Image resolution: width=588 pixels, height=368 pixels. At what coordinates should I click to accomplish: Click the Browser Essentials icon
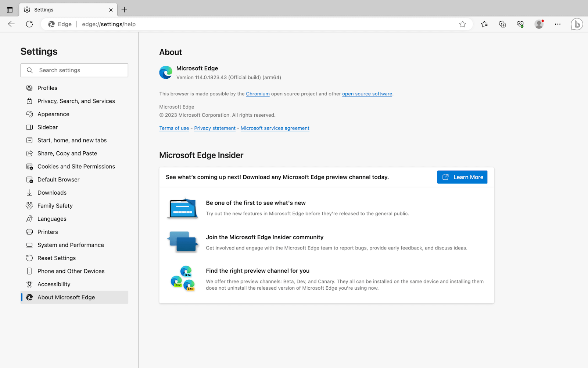click(520, 24)
